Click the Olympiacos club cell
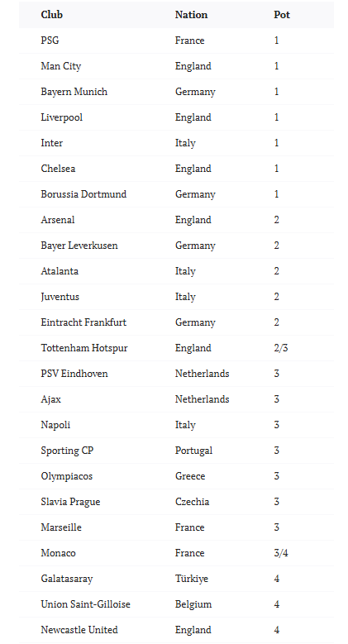Screen dimensions: 348x644 pos(67,476)
